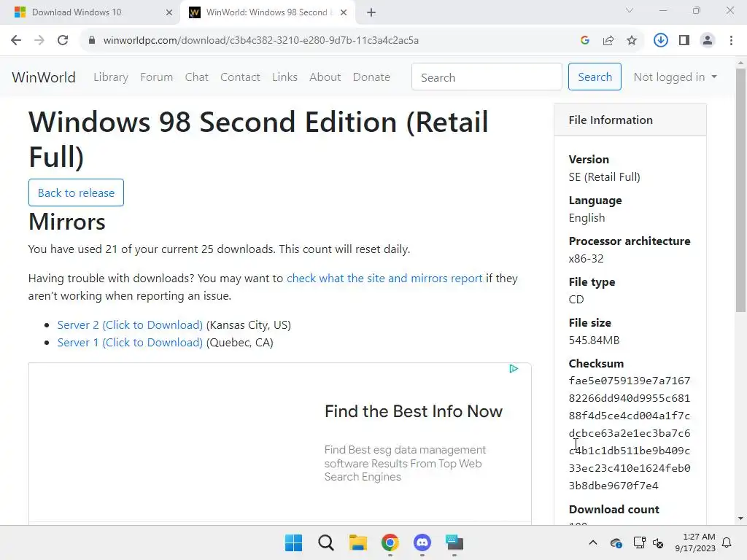Screen dimensions: 747x560
Task: Open Windows Start button
Action: (x=293, y=542)
